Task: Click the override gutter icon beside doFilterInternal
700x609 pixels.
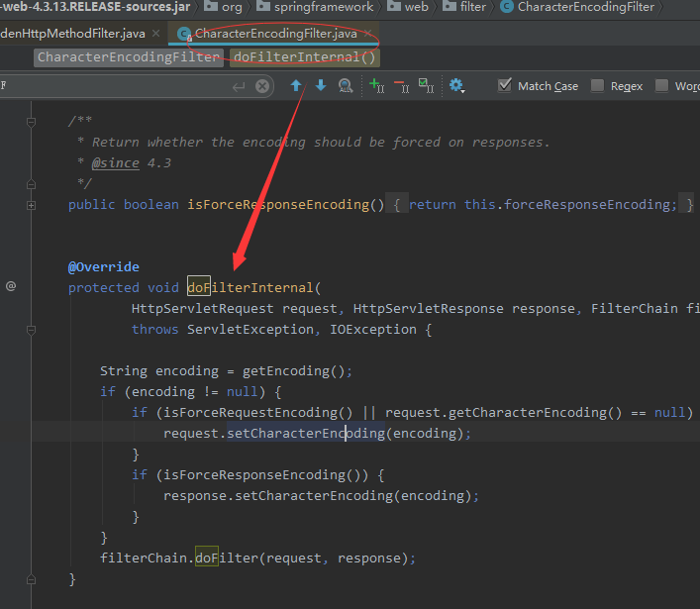Action: point(11,286)
